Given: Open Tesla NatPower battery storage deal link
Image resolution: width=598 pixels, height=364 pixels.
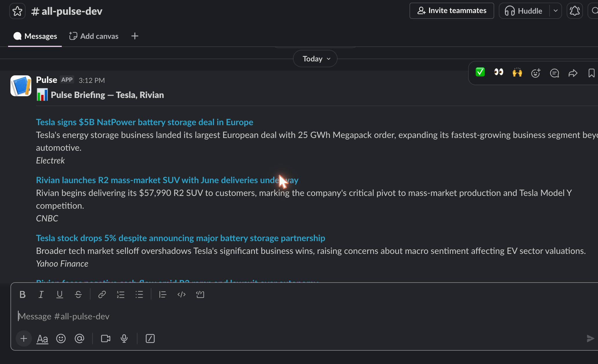Looking at the screenshot, I should pos(144,122).
